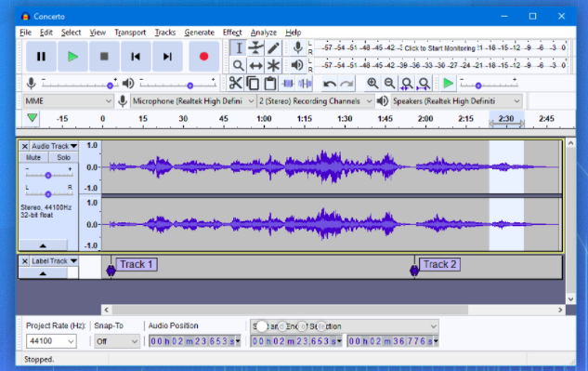Open the Select menu
Screen dimensions: 588x371
point(71,33)
